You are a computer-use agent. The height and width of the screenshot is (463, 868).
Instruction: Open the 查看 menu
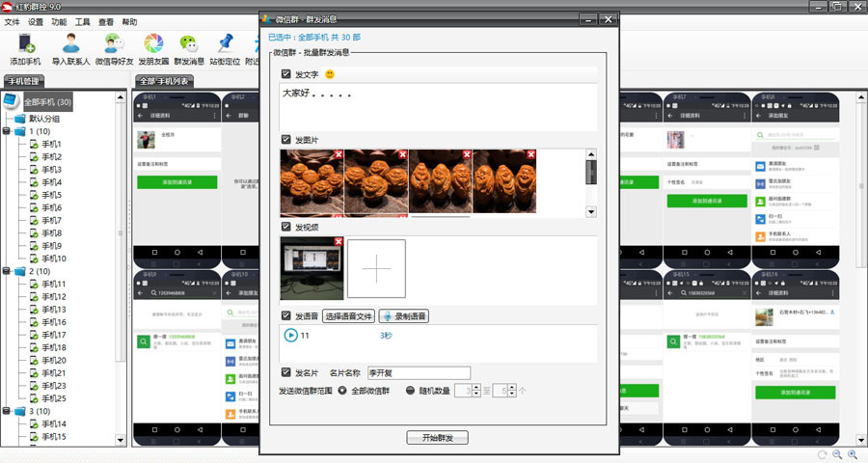click(x=106, y=22)
